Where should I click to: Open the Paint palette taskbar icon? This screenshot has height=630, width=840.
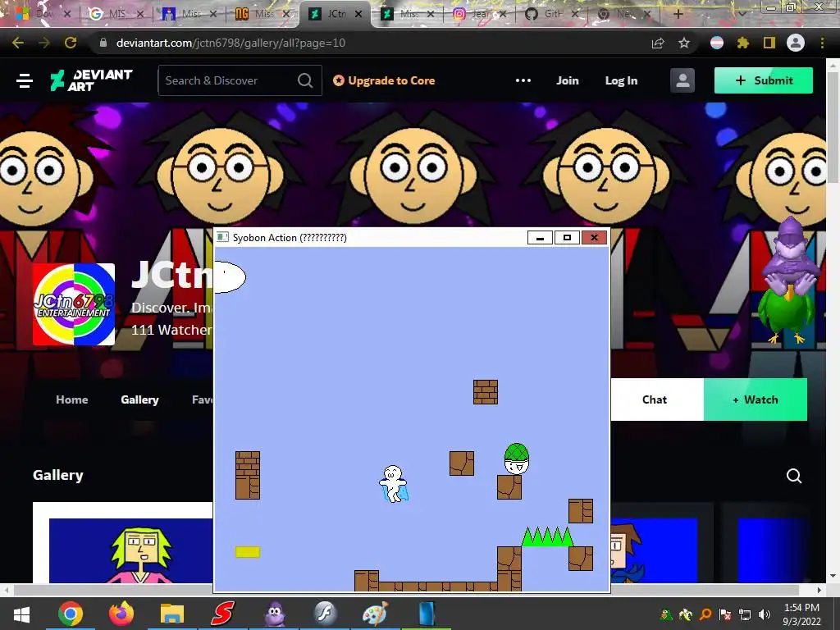375,614
